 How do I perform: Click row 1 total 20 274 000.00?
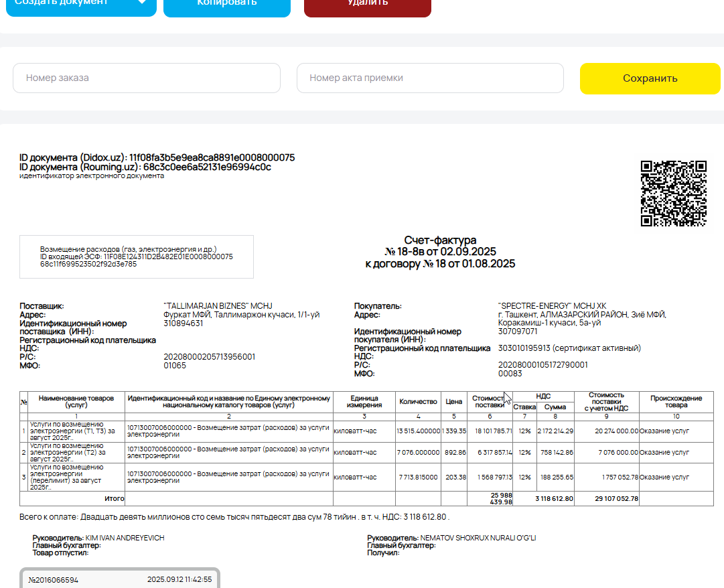616,431
